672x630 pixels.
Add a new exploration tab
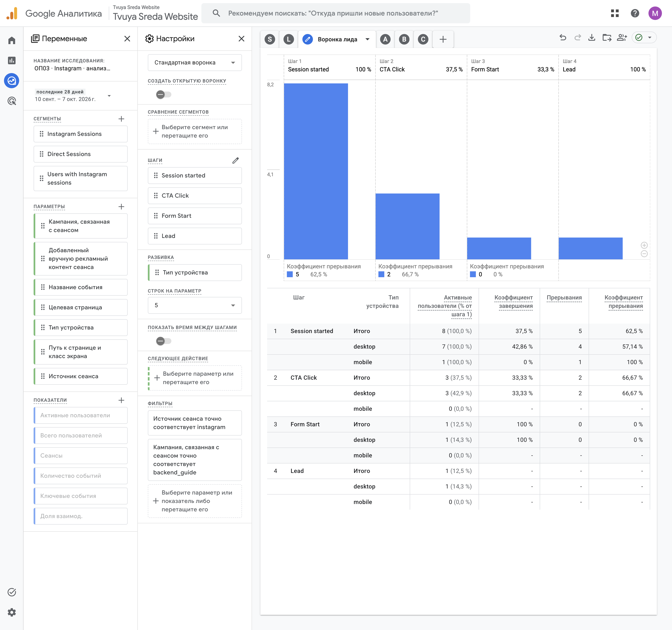click(x=443, y=39)
